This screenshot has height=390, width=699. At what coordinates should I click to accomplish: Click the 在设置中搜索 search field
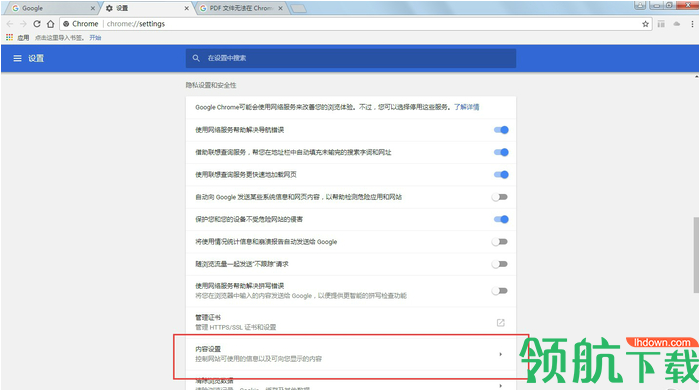coord(351,58)
